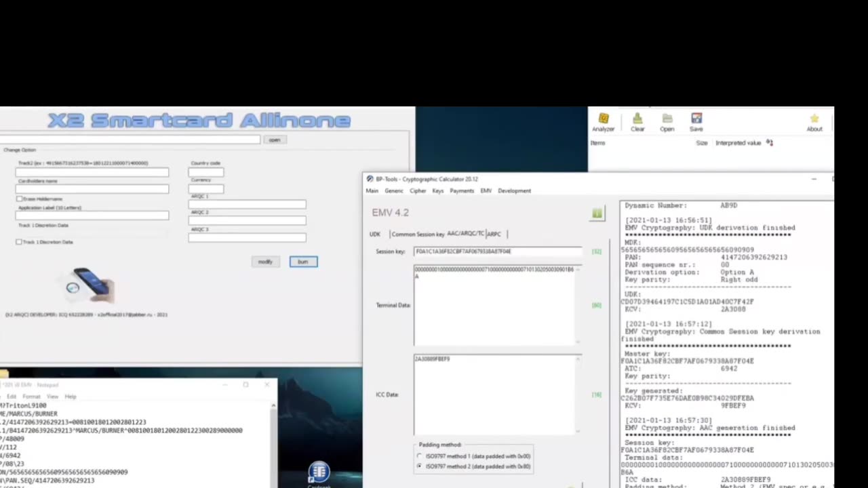The width and height of the screenshot is (868, 488).
Task: Select ISO9797 method 1 padding radio button
Action: (419, 456)
